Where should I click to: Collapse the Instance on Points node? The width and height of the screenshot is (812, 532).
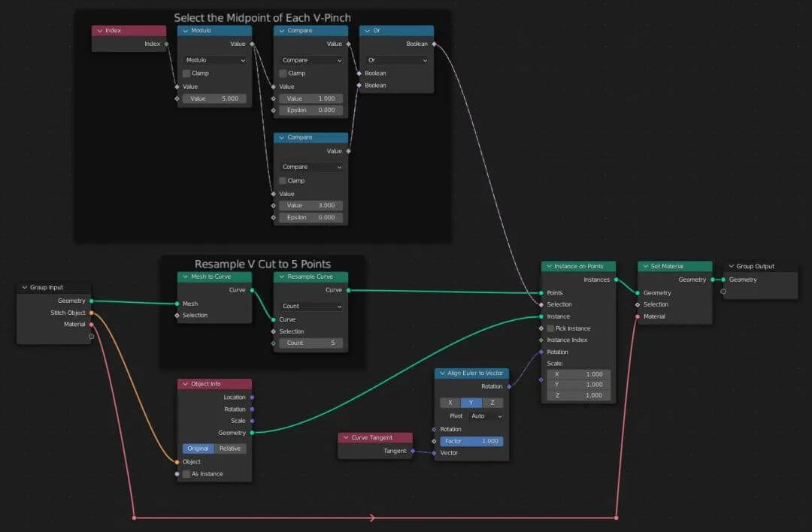pyautogui.click(x=549, y=267)
